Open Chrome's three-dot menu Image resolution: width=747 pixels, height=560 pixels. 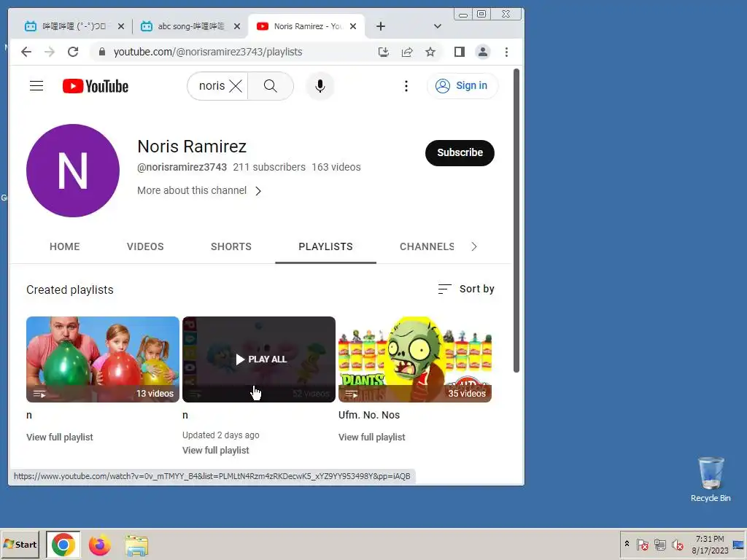506,52
